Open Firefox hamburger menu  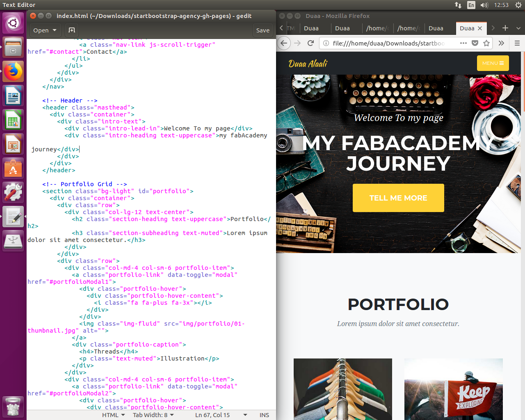517,43
